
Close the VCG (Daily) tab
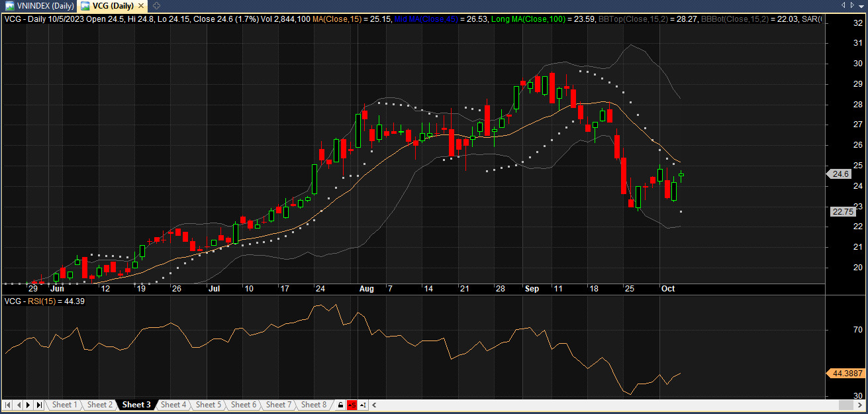[140, 5]
